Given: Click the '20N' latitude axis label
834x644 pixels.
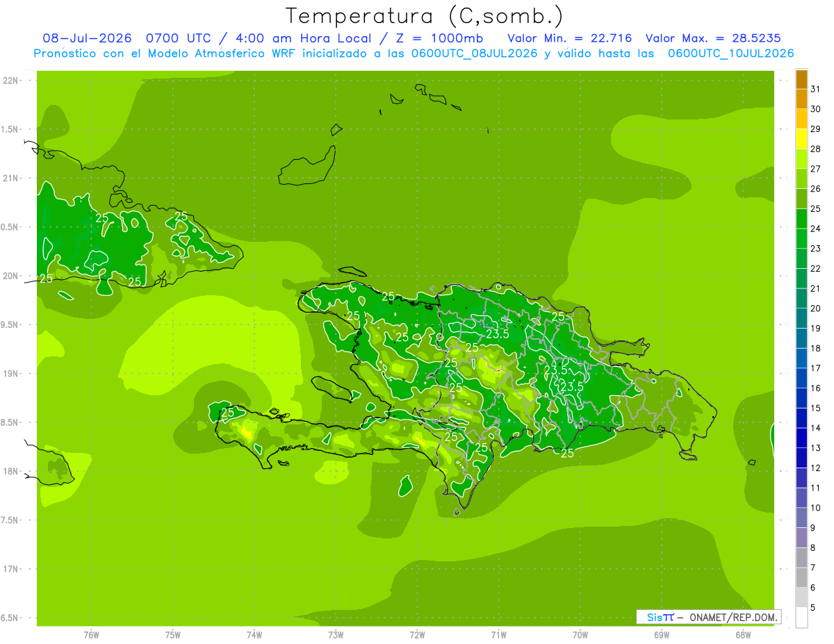Looking at the screenshot, I should 11,276.
